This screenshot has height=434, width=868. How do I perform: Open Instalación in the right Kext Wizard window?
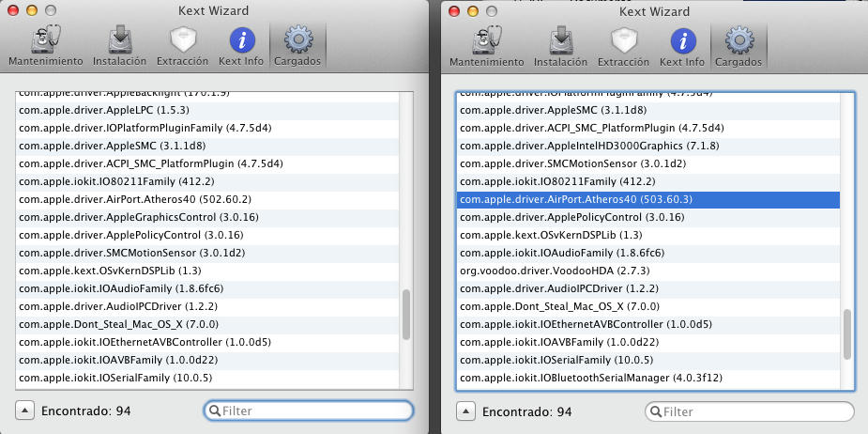561,47
